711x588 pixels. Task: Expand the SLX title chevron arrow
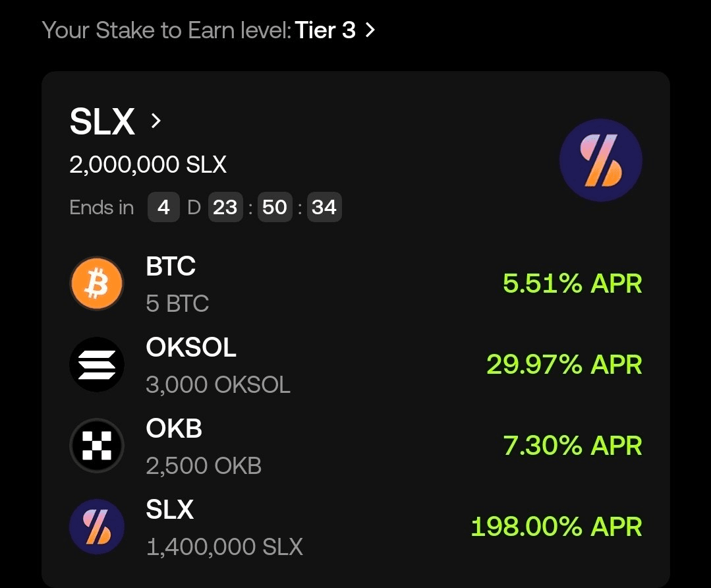pos(156,121)
